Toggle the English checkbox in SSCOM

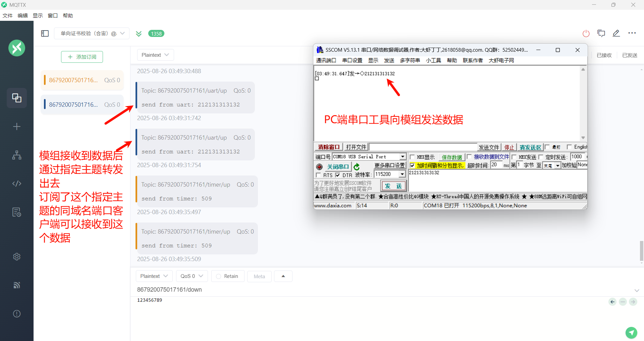pos(569,147)
